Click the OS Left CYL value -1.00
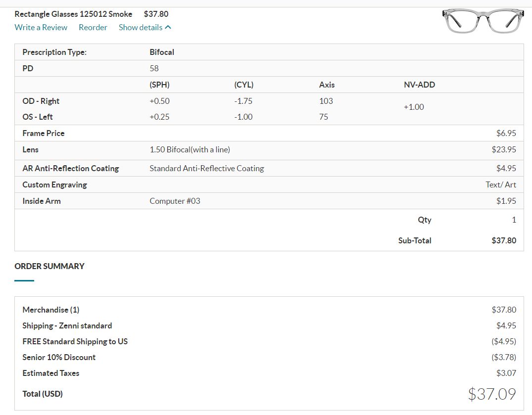Image resolution: width=532 pixels, height=415 pixels. click(x=243, y=117)
